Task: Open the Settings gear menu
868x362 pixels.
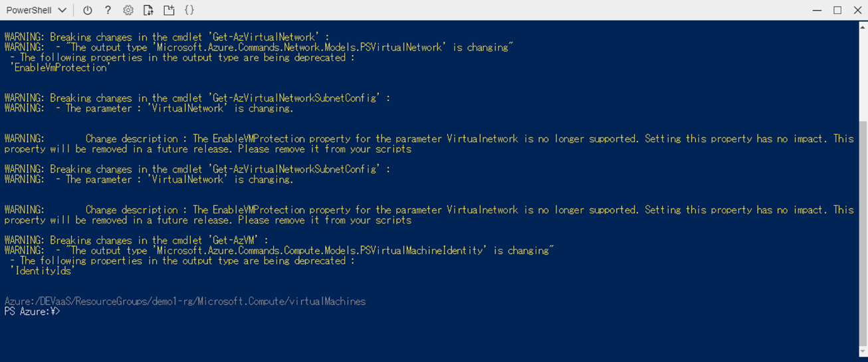Action: tap(128, 10)
